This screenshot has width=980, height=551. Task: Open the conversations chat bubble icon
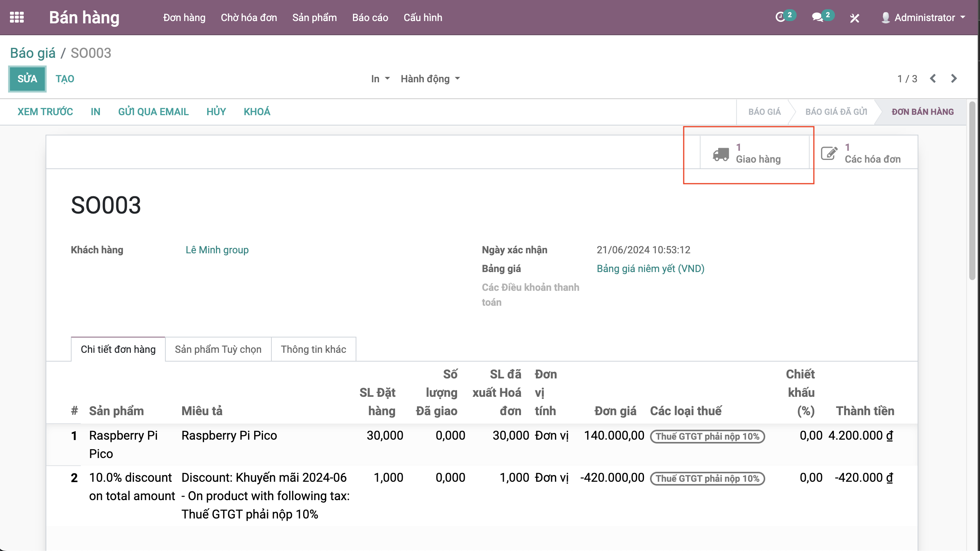(x=817, y=18)
